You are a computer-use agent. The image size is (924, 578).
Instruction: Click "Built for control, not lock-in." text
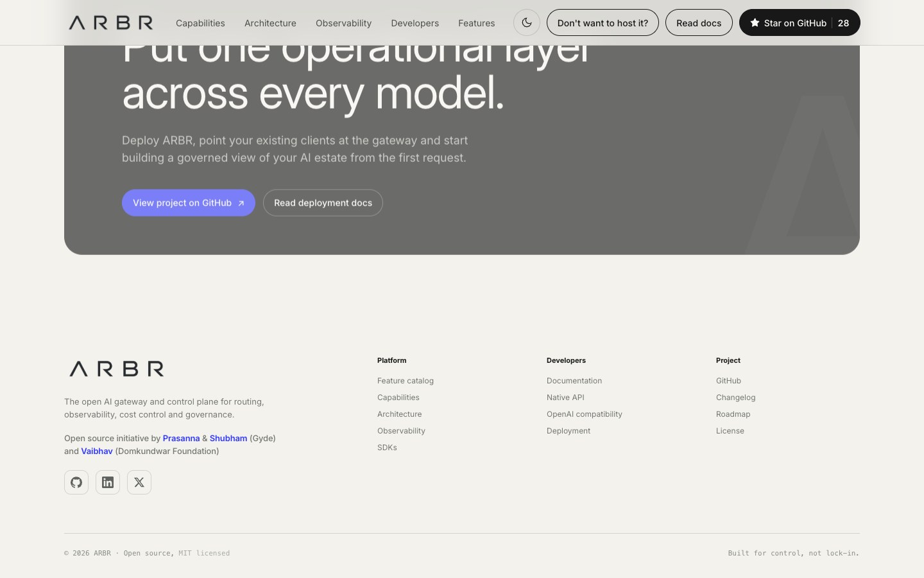(794, 553)
